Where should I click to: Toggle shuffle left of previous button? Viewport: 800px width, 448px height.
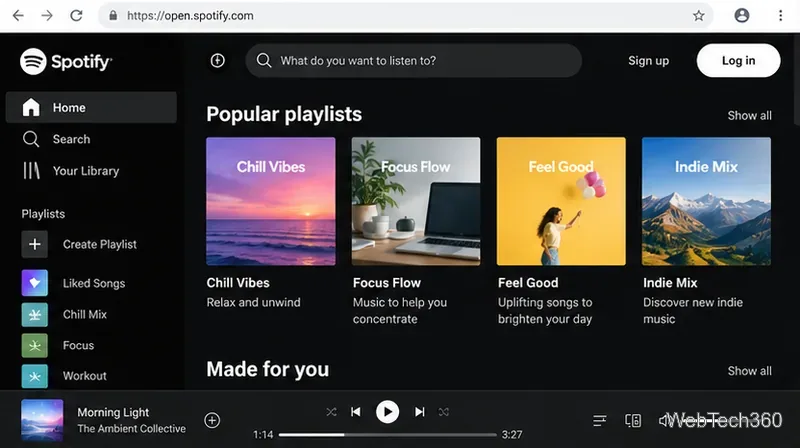tap(331, 412)
